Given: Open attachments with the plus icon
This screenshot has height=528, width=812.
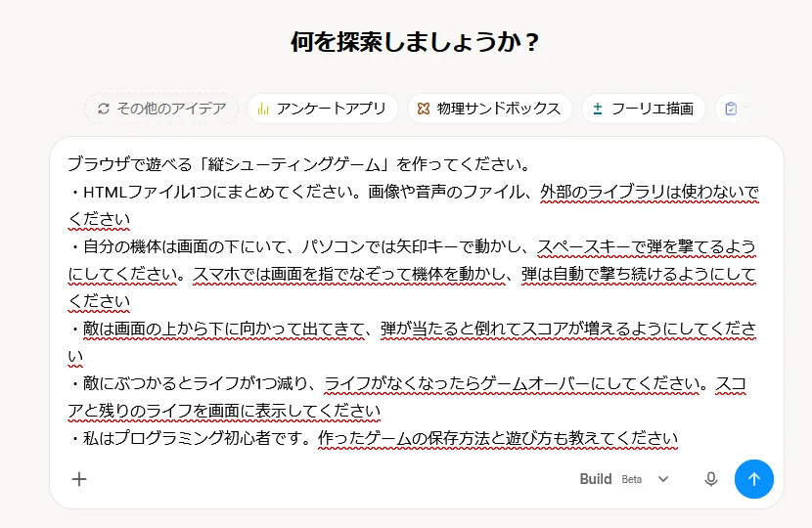Looking at the screenshot, I should 79,479.
